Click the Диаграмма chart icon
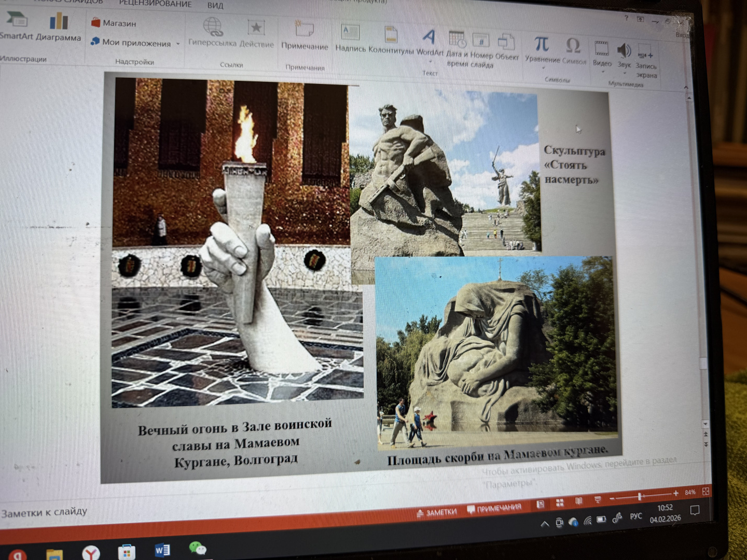747x560 pixels. point(59,23)
